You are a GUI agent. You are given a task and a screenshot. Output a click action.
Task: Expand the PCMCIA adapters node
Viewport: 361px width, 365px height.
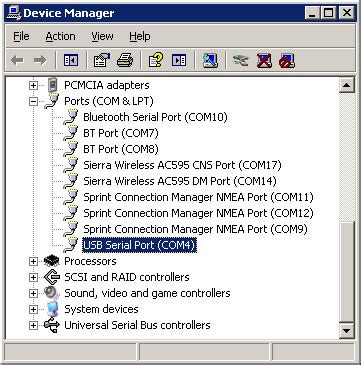(x=33, y=86)
